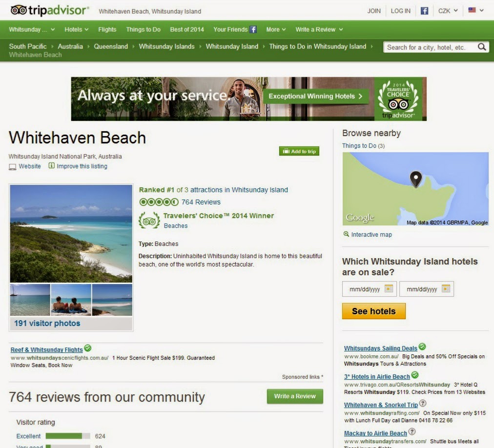This screenshot has width=494, height=448.
Task: Click the check-in date field
Action: 369,289
